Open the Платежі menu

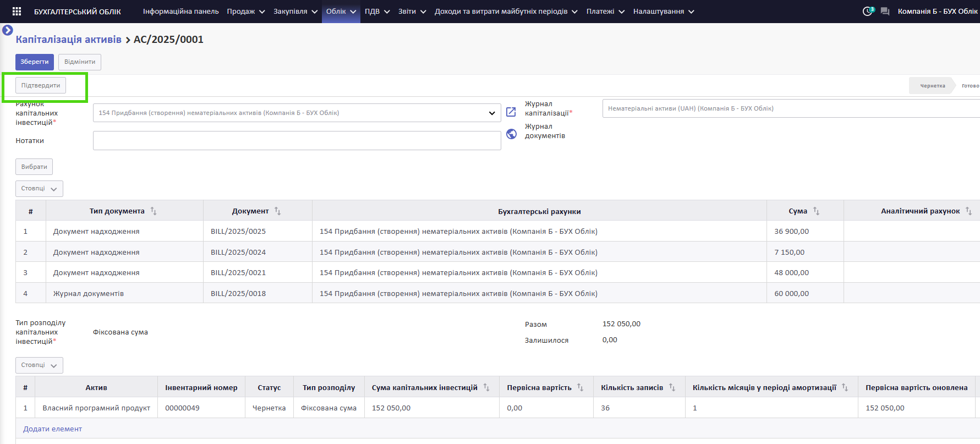(x=606, y=11)
